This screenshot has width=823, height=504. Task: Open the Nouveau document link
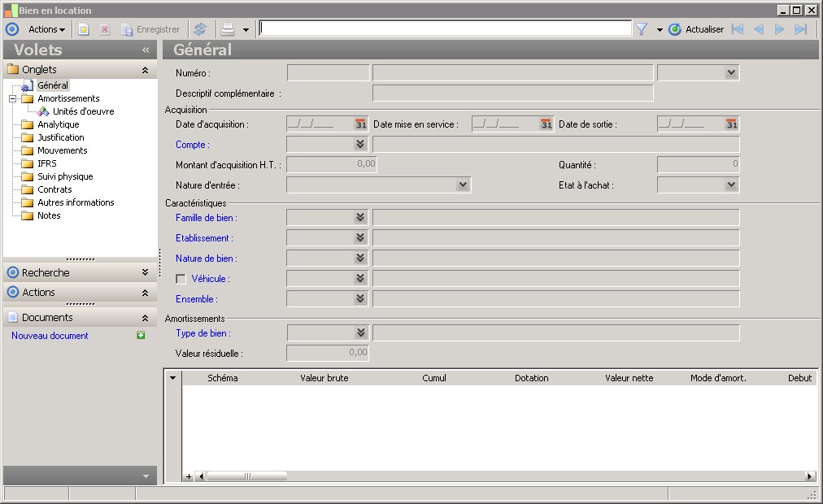coord(50,336)
